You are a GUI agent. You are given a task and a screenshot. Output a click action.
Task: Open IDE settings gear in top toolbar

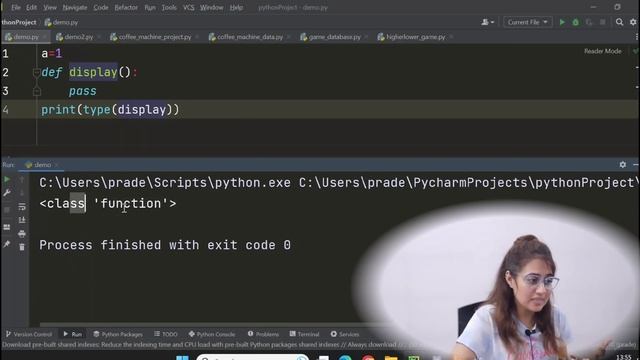coord(633,22)
